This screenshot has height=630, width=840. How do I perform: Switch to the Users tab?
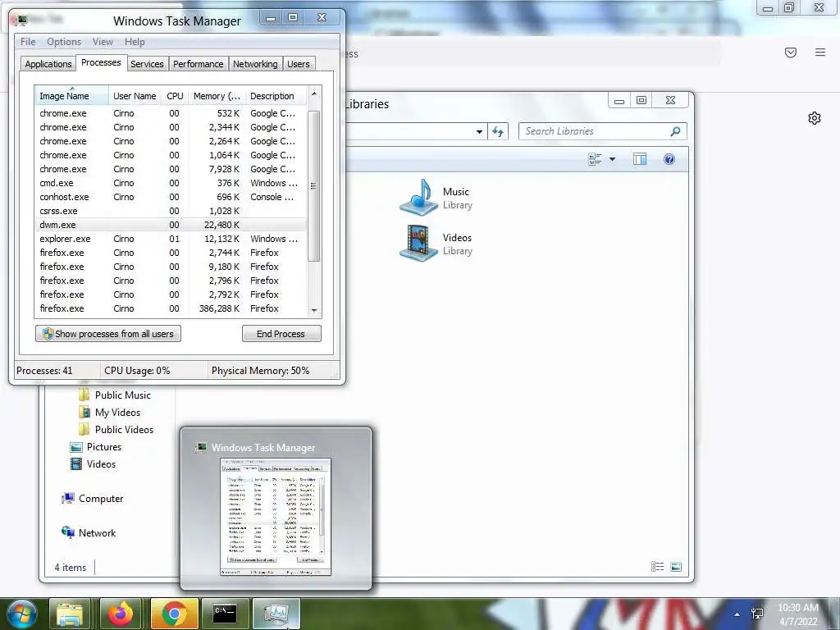click(x=299, y=64)
